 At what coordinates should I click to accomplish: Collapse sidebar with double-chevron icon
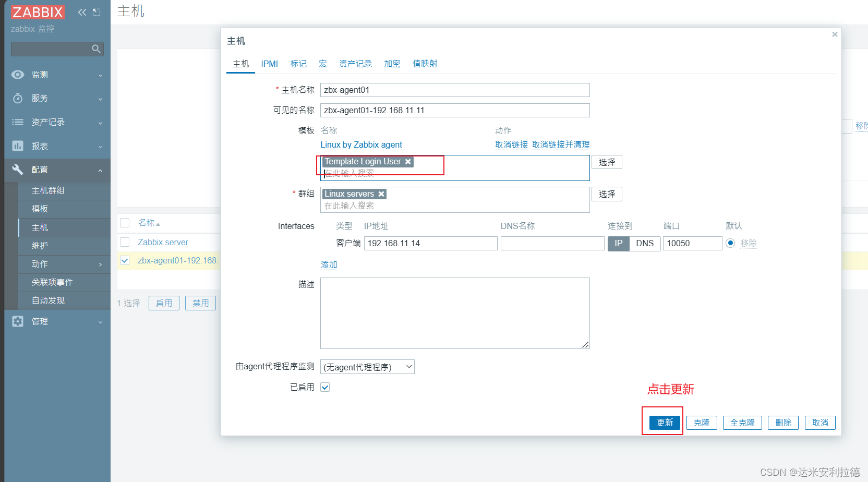click(x=82, y=12)
